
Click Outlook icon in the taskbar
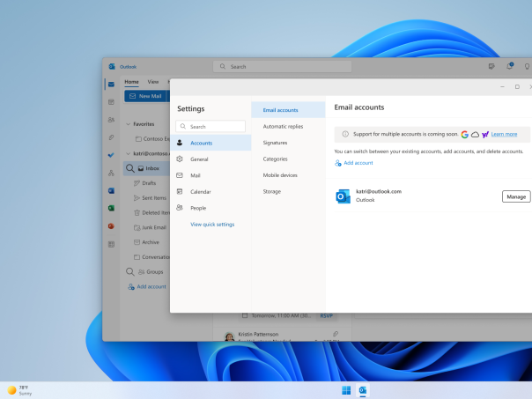[x=363, y=390]
